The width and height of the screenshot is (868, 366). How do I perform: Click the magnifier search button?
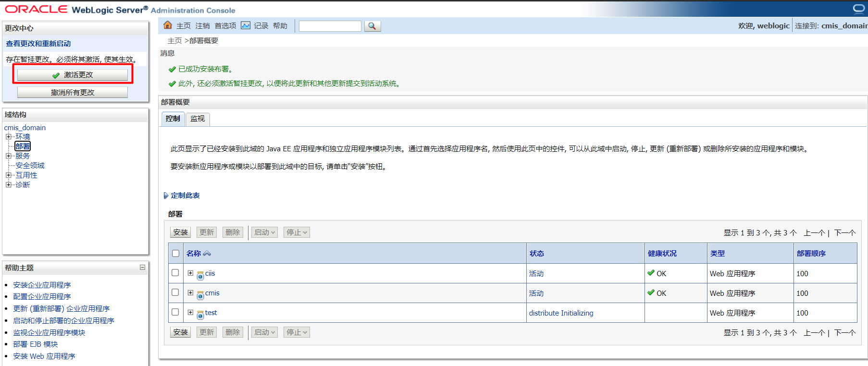(x=372, y=26)
